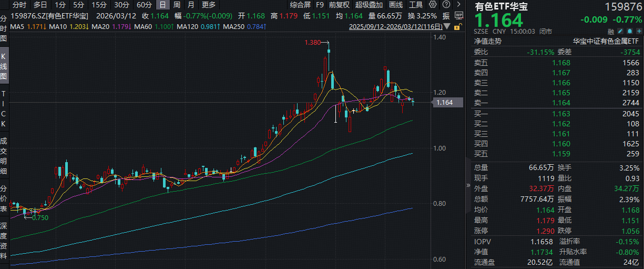Switch to the 分时 intraday tab
The width and height of the screenshot is (644, 269).
[19, 5]
